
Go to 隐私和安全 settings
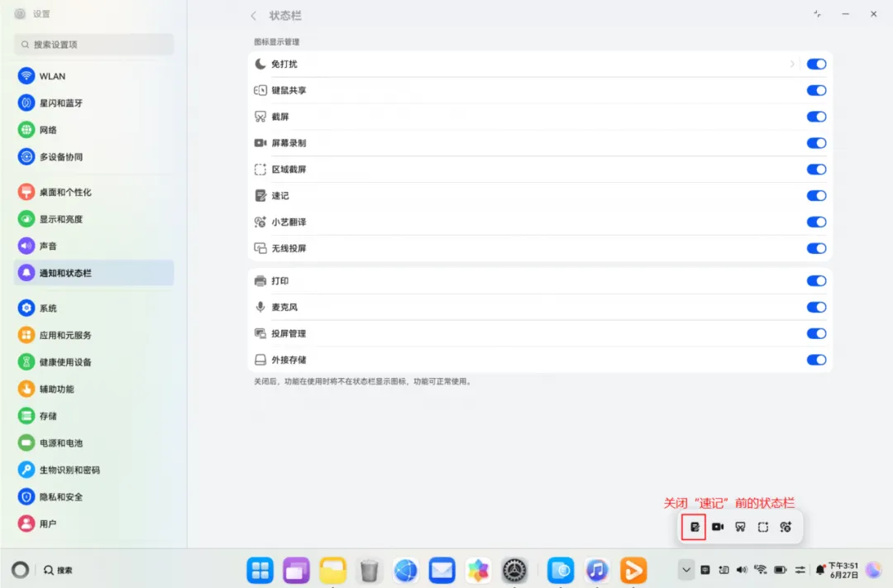[x=94, y=497]
